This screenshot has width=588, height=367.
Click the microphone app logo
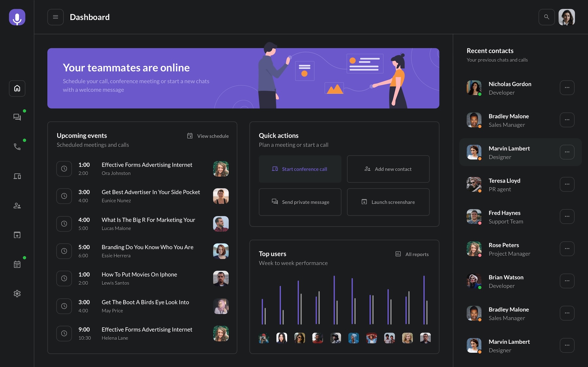tap(17, 17)
